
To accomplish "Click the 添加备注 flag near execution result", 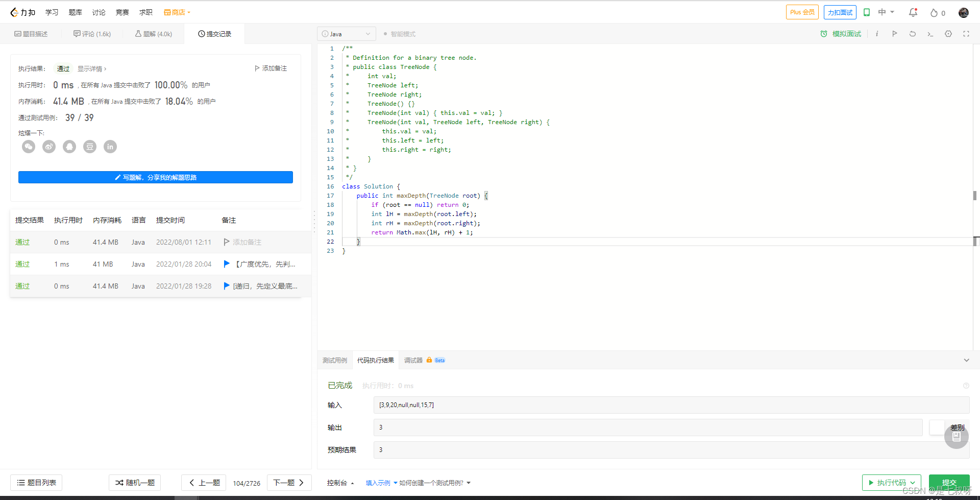I will pos(271,68).
